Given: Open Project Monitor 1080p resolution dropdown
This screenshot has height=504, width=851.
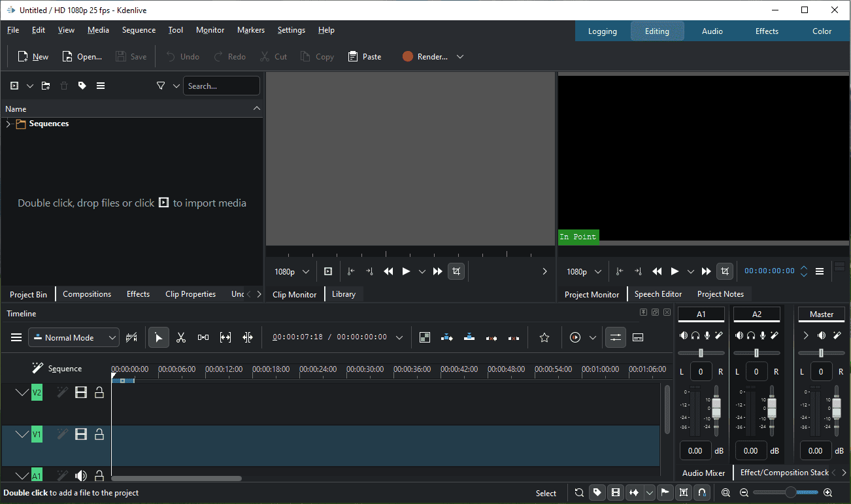Looking at the screenshot, I should tap(584, 271).
